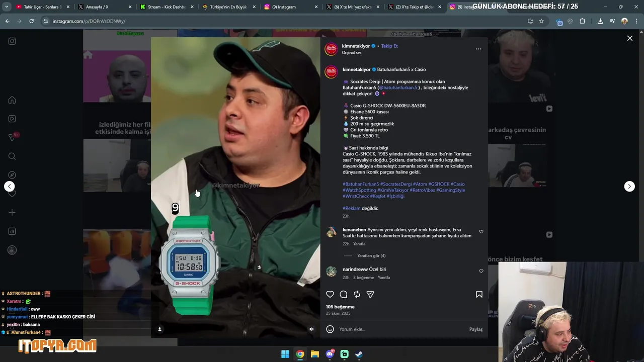Open the Chrome downloads icon

point(600,21)
